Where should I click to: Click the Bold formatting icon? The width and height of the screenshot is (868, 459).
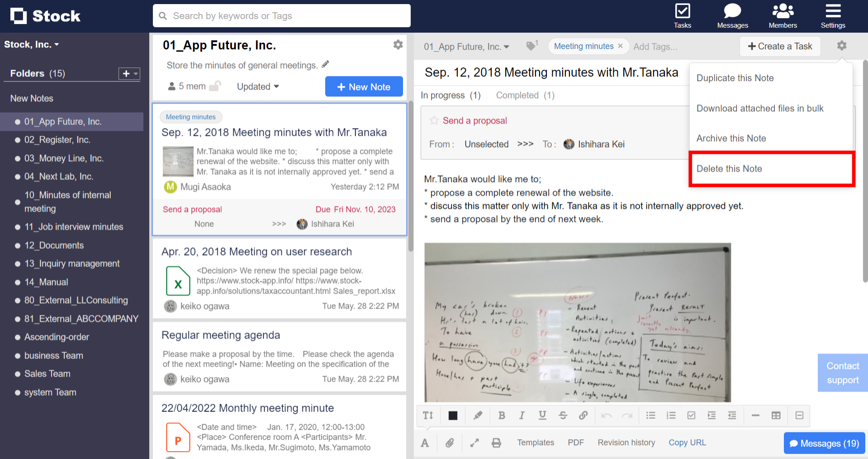(501, 416)
